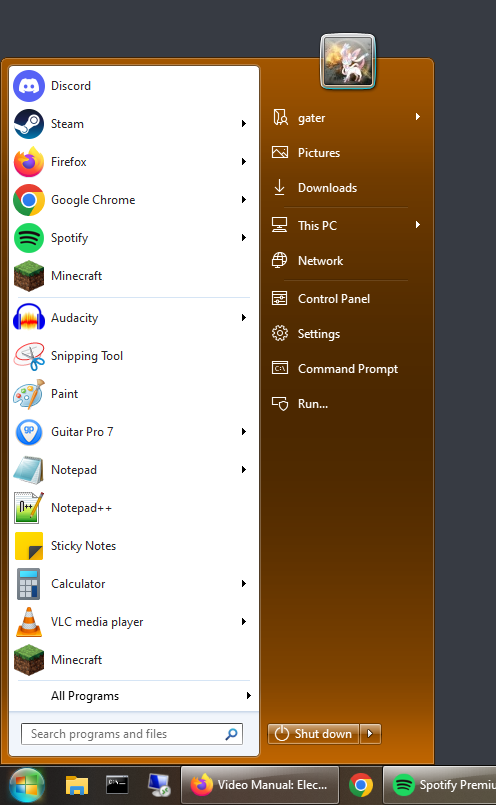Viewport: 496px width, 805px height.
Task: Click the Run shield icon
Action: 280,404
